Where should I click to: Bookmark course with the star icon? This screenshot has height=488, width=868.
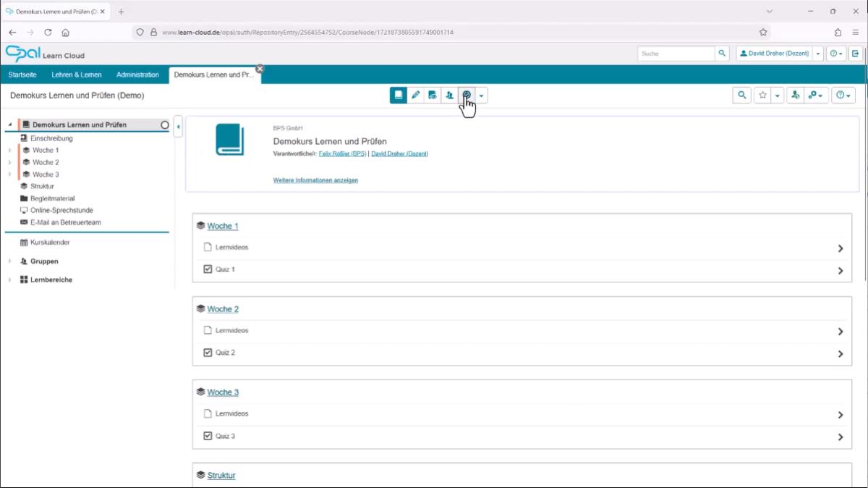click(762, 95)
